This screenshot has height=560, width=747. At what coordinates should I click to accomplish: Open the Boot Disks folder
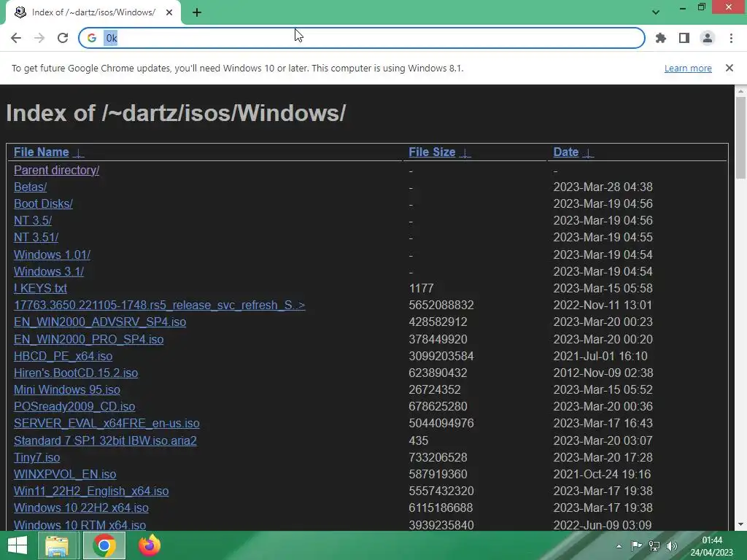point(43,204)
